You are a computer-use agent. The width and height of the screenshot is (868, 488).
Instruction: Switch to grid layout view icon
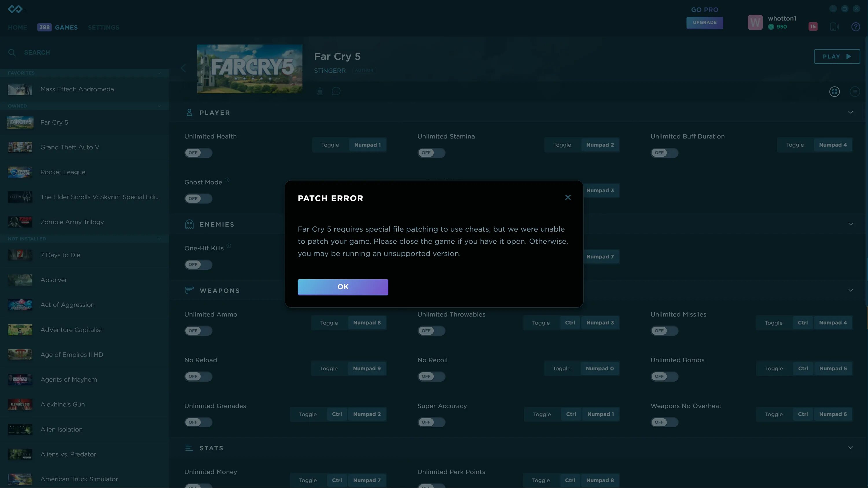pos(834,92)
